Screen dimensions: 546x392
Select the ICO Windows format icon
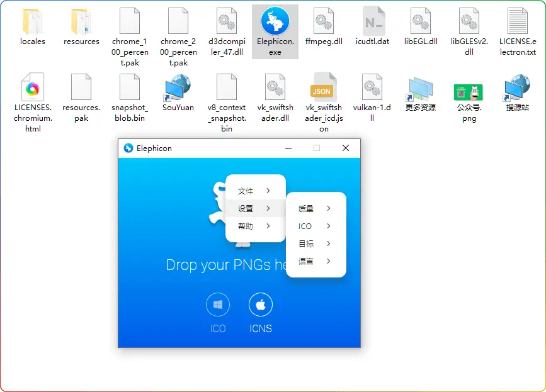click(218, 305)
